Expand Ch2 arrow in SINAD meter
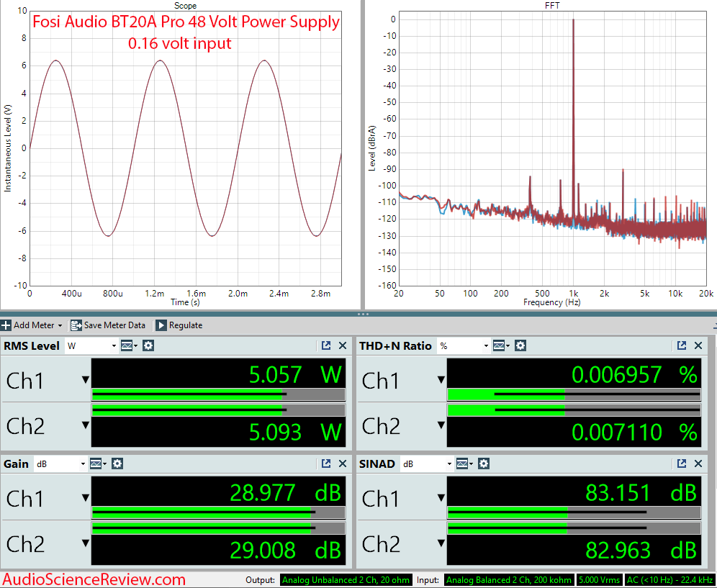 (x=441, y=543)
